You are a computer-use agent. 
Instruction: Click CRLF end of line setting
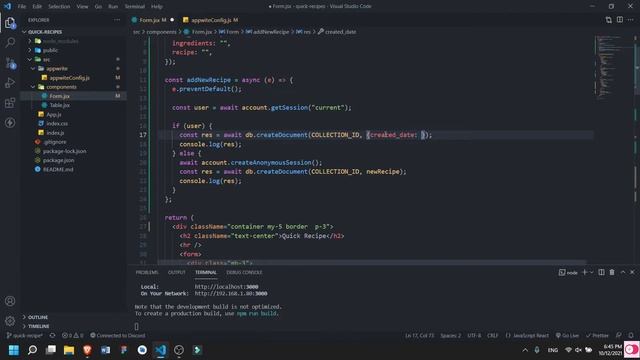tap(493, 336)
